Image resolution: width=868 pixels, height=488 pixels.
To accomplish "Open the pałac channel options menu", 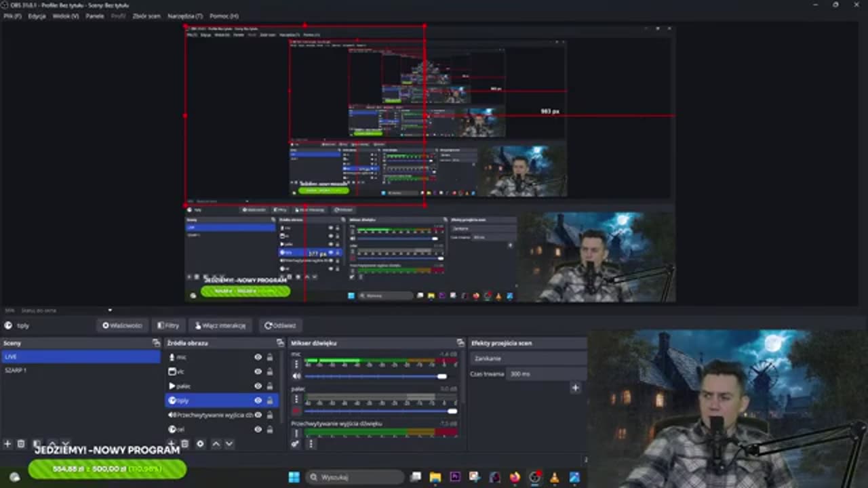I will tap(296, 399).
